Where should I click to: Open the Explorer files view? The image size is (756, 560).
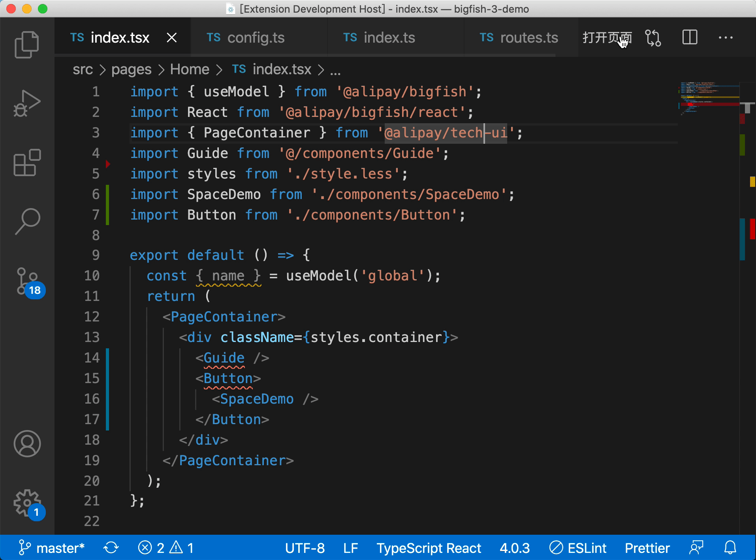27,45
